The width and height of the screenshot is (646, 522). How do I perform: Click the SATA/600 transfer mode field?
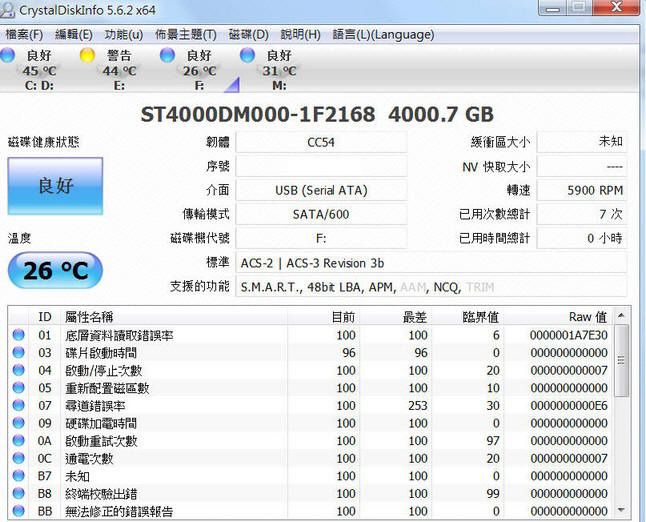coord(321,214)
